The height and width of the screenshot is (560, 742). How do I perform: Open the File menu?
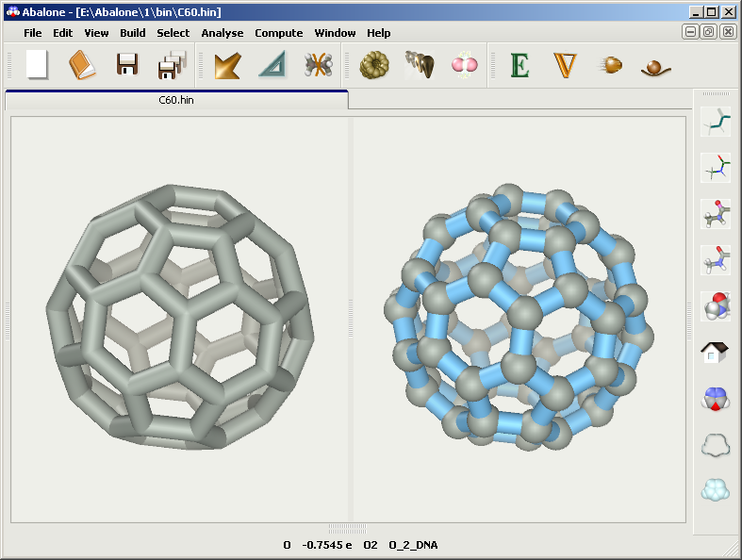point(33,33)
